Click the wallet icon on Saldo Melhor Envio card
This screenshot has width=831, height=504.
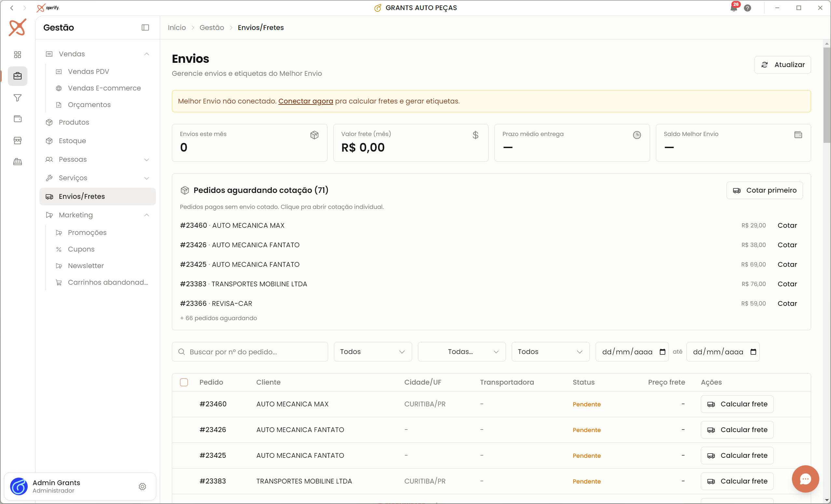click(798, 135)
